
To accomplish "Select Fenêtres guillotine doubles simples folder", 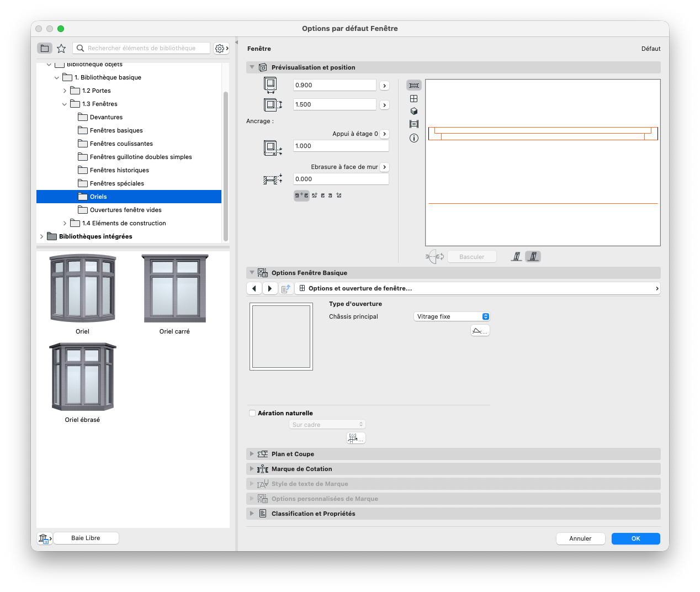I will (141, 157).
